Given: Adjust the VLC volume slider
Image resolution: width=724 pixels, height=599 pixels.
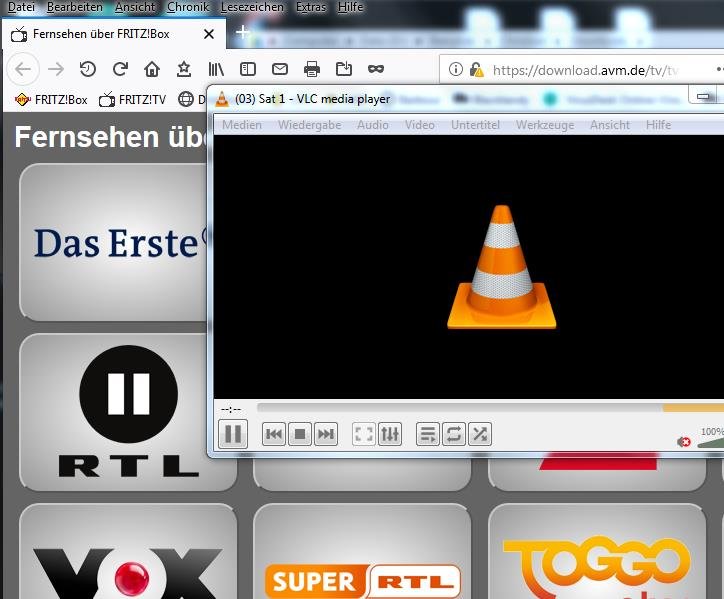Looking at the screenshot, I should 710,443.
